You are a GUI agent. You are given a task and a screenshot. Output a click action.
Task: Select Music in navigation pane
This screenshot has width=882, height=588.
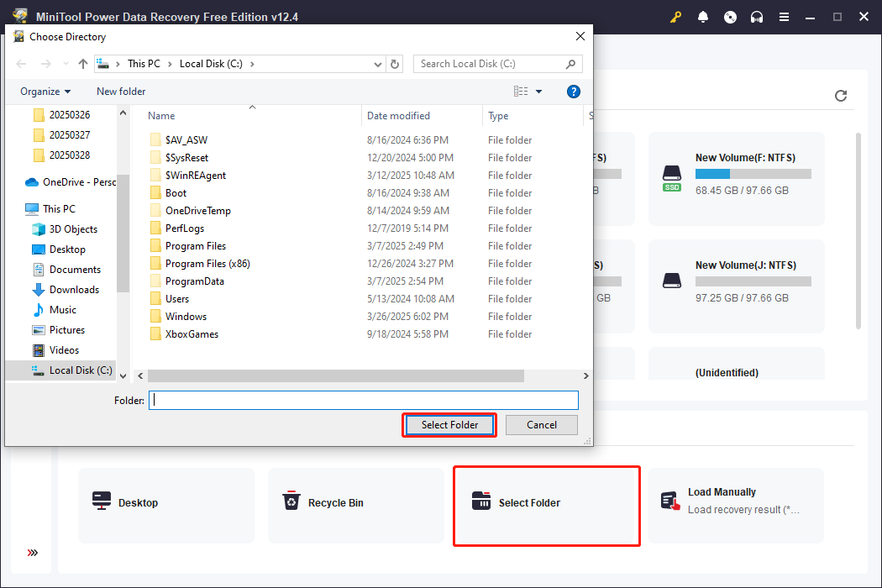pyautogui.click(x=55, y=310)
